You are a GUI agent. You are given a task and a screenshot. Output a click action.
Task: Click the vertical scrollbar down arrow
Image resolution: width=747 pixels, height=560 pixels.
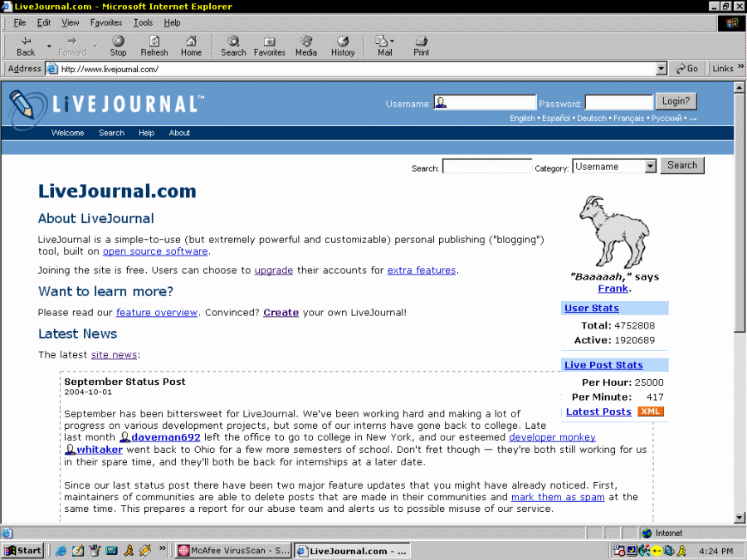740,517
